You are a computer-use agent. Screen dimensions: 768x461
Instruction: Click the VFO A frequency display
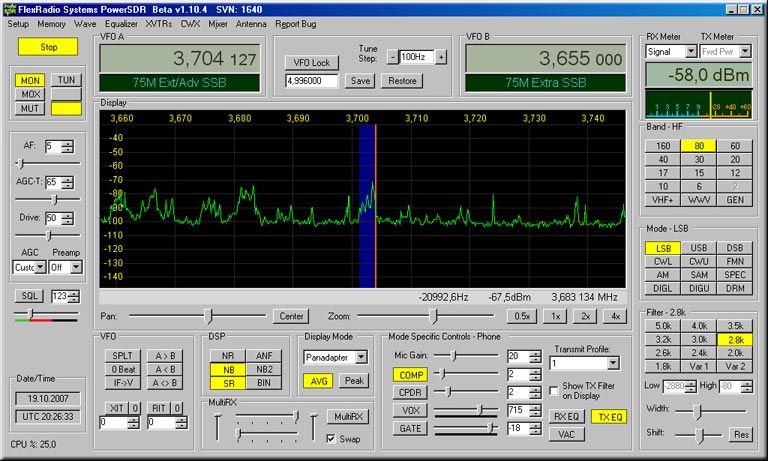(180, 59)
